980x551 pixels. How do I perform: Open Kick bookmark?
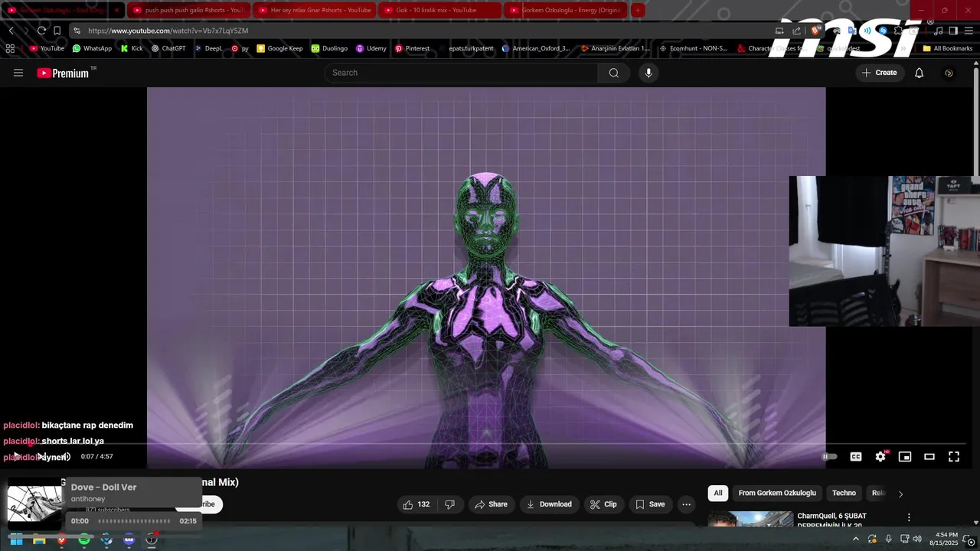pyautogui.click(x=132, y=48)
